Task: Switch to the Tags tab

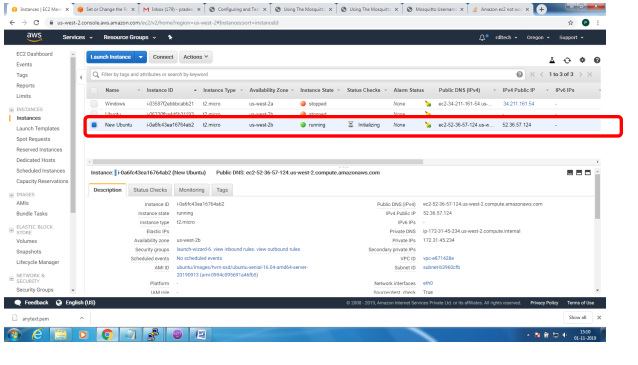Action: click(x=222, y=190)
